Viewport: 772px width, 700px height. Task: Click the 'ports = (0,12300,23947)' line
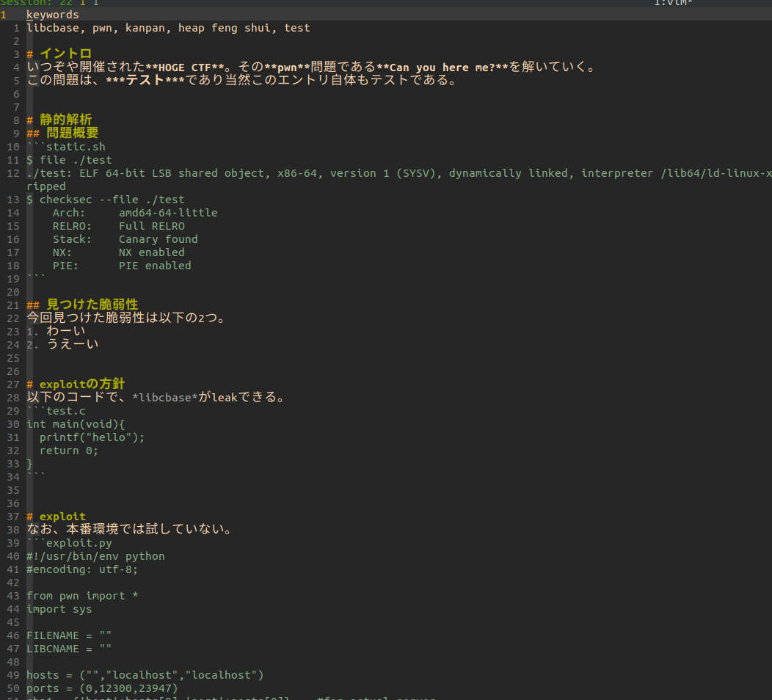[x=102, y=688]
